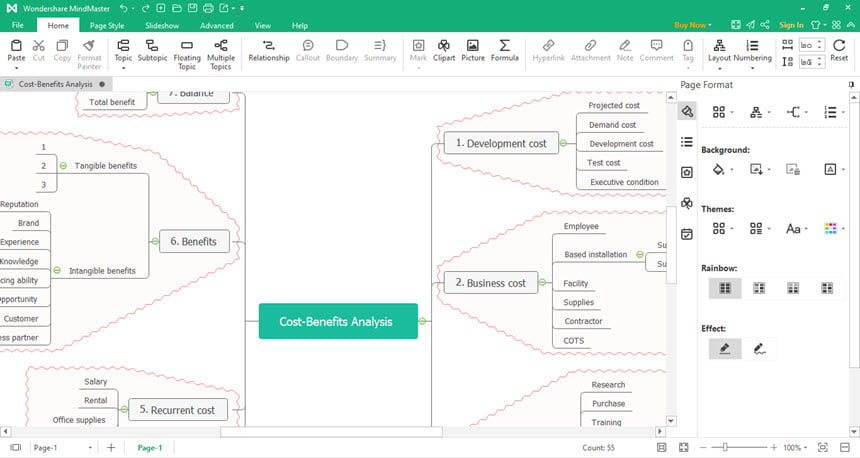The width and height of the screenshot is (860, 458).
Task: Insert a Formula
Action: 505,50
